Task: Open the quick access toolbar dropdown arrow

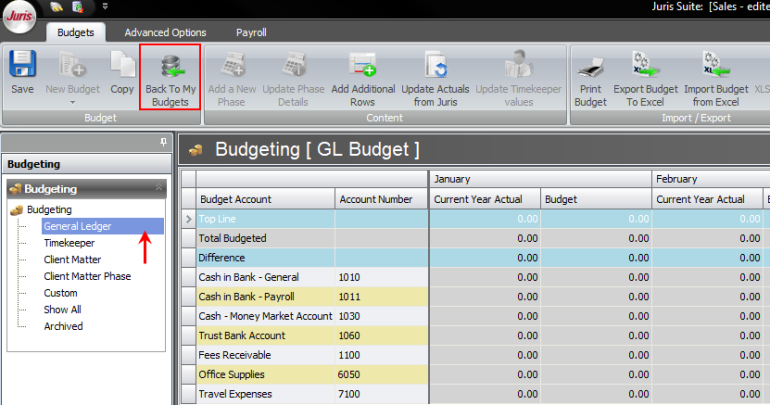Action: [106, 7]
